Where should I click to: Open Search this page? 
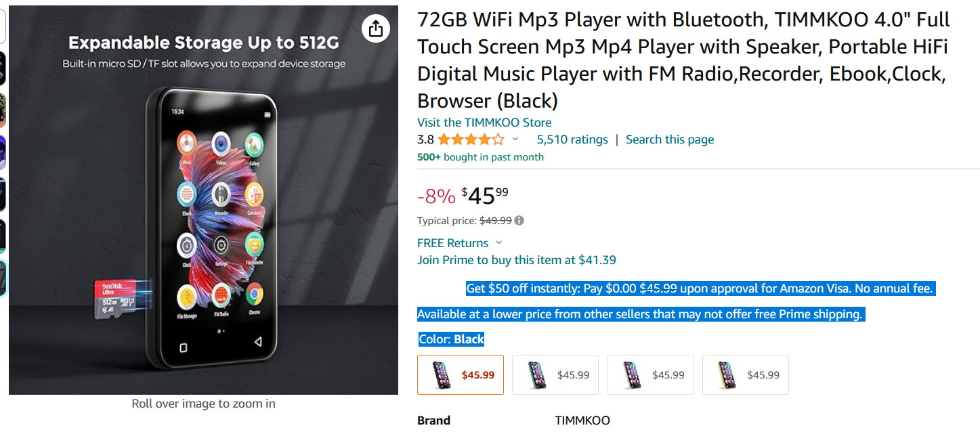point(669,139)
